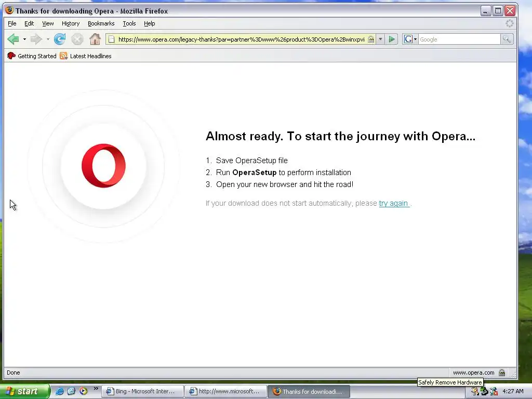Launch Windows Media Player from Quick Launch

tap(83, 391)
